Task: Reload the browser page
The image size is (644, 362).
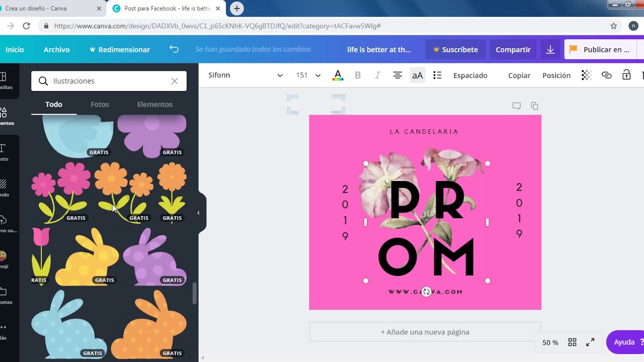Action: pos(26,26)
